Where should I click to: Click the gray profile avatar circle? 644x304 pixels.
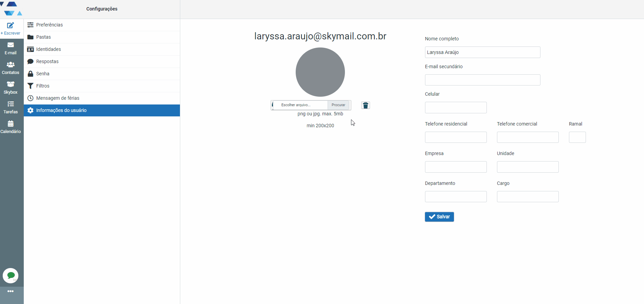320,72
